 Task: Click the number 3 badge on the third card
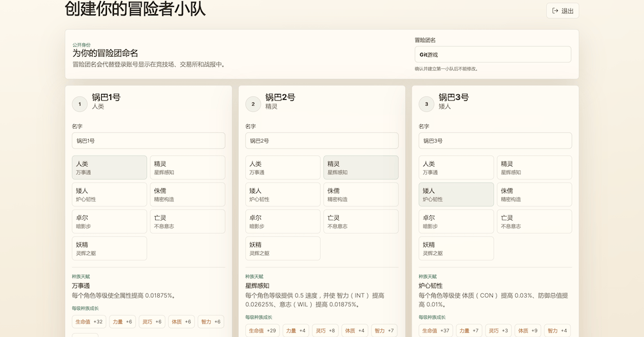pyautogui.click(x=426, y=104)
